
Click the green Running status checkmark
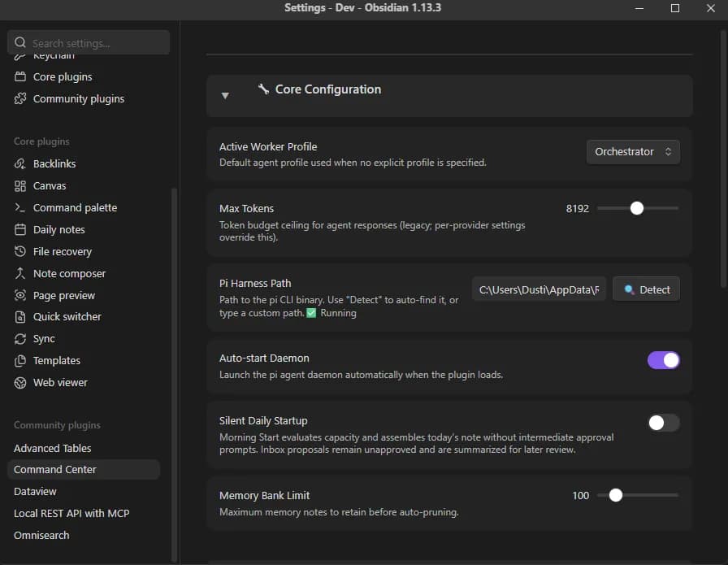[311, 313]
